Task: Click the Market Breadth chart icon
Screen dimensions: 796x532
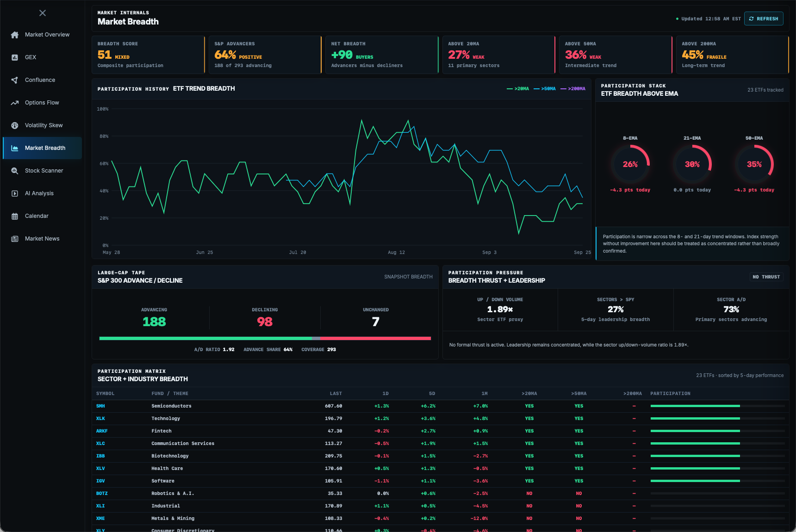Action: 15,148
